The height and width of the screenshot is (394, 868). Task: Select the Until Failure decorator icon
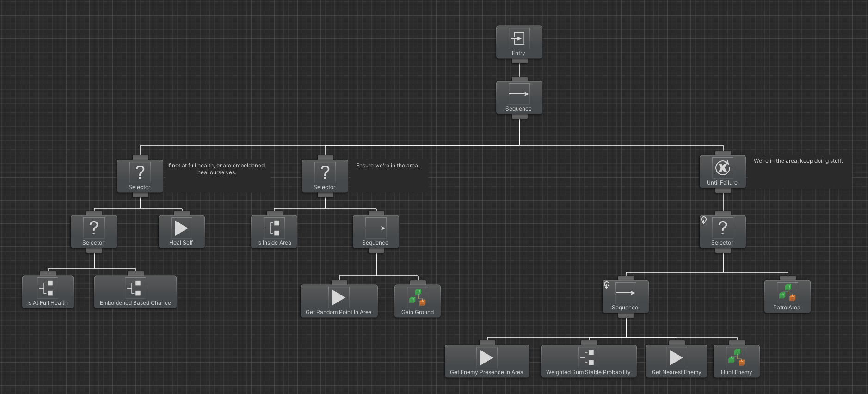[722, 167]
